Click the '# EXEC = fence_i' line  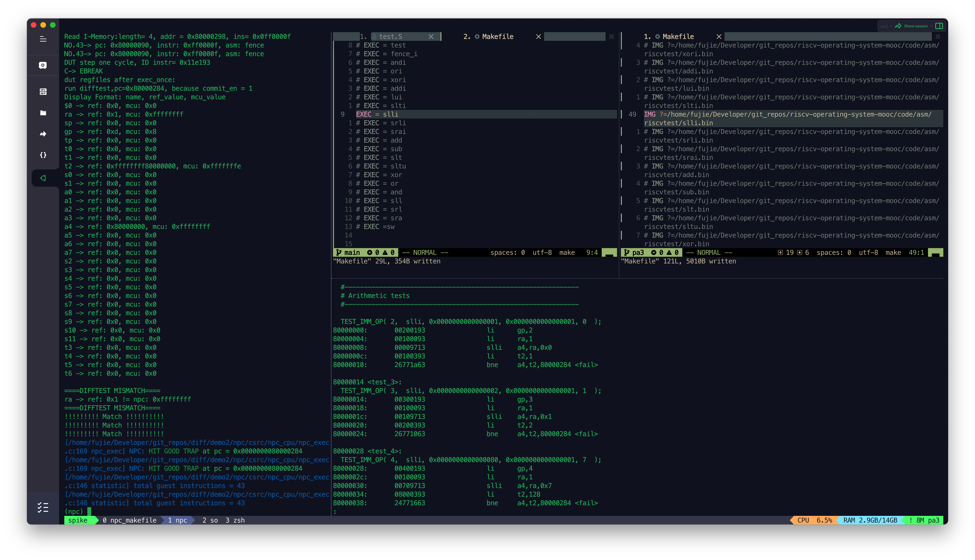click(386, 54)
